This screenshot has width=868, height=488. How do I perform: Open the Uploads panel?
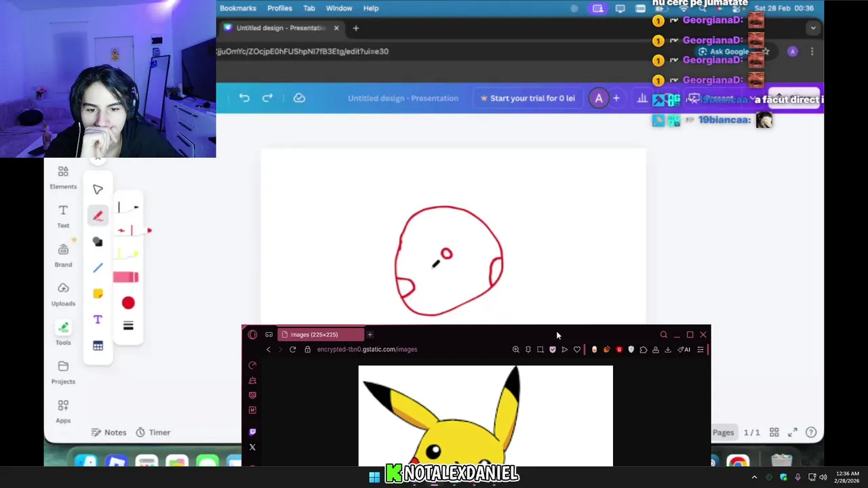click(63, 294)
